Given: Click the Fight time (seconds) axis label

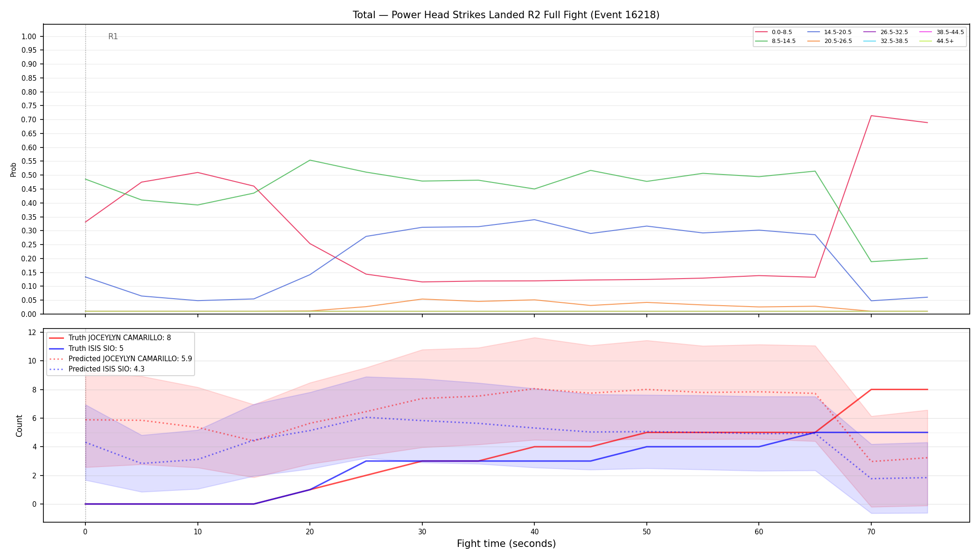Looking at the screenshot, I should coord(506,544).
